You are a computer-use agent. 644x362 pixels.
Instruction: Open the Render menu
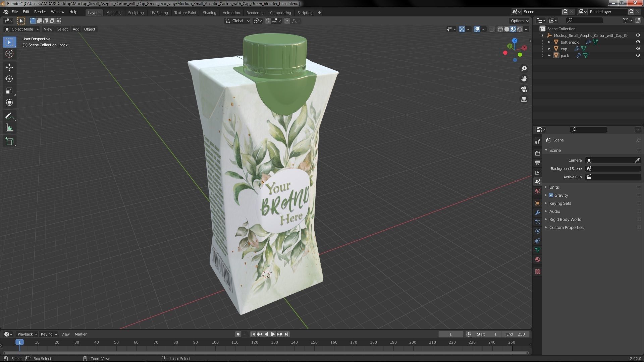click(x=40, y=12)
